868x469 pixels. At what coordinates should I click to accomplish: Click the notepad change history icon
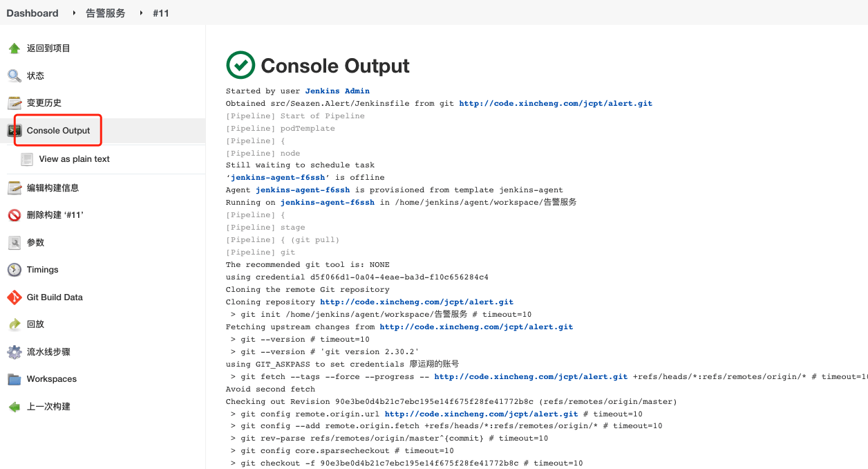(14, 103)
